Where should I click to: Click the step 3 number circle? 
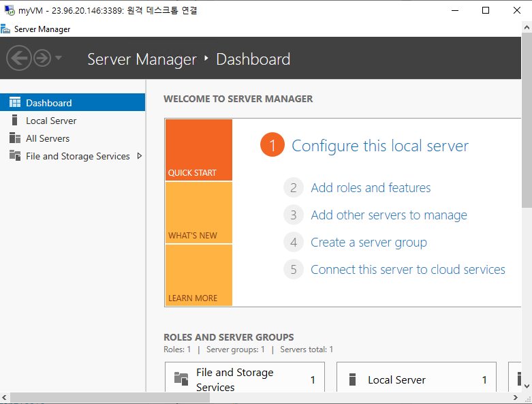pyautogui.click(x=294, y=215)
